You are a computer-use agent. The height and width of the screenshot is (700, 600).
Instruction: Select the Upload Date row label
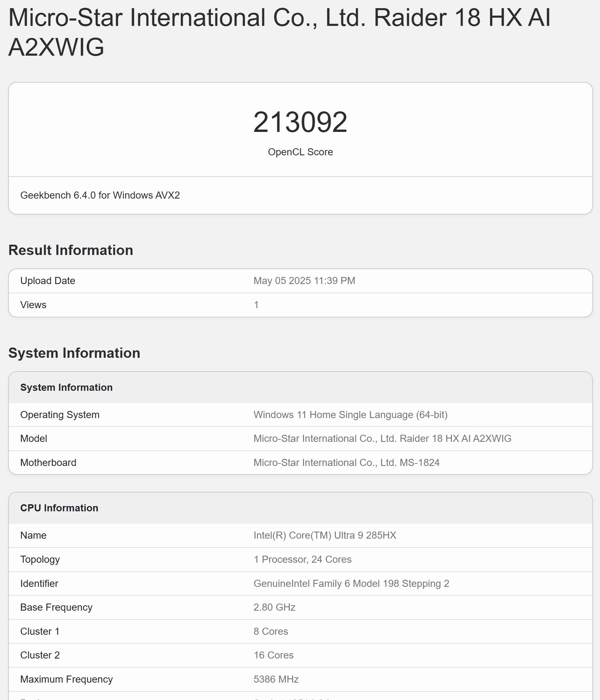(x=47, y=281)
